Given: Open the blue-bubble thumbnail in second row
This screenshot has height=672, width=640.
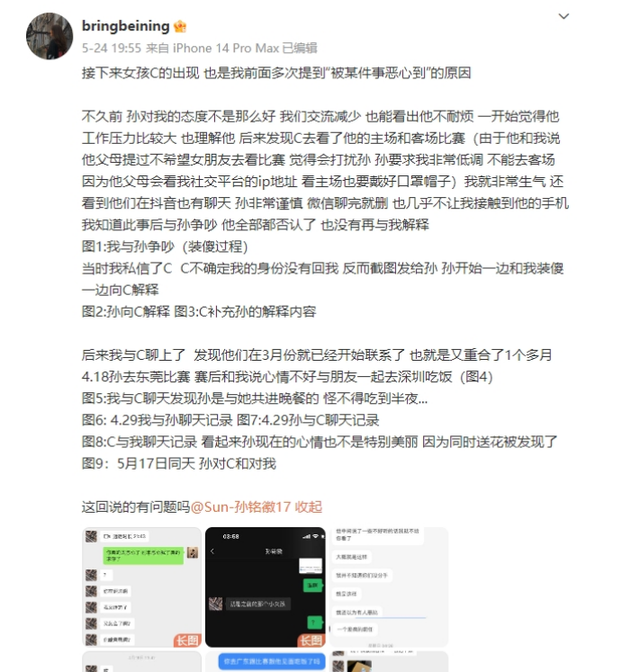Looking at the screenshot, I should (265, 661).
